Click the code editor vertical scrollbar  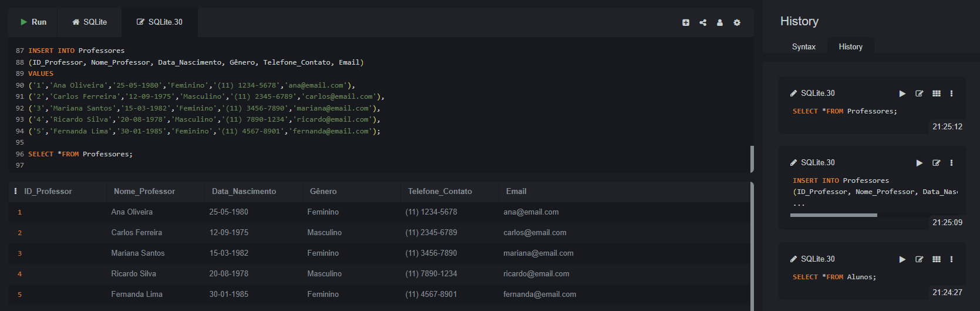click(752, 159)
